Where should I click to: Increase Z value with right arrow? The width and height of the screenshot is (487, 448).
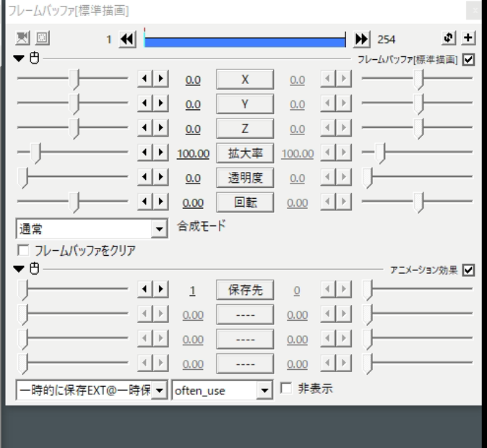point(160,127)
